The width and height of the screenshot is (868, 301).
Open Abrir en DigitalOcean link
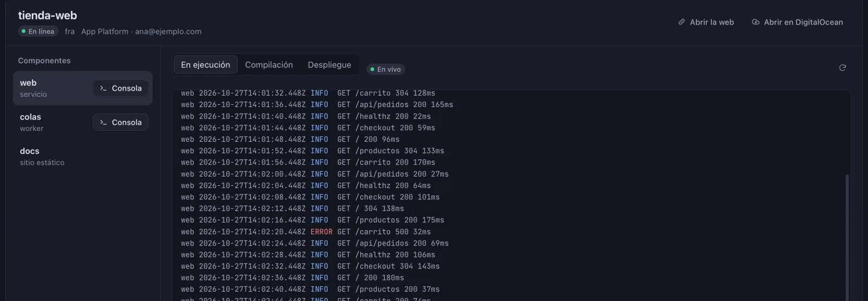797,22
